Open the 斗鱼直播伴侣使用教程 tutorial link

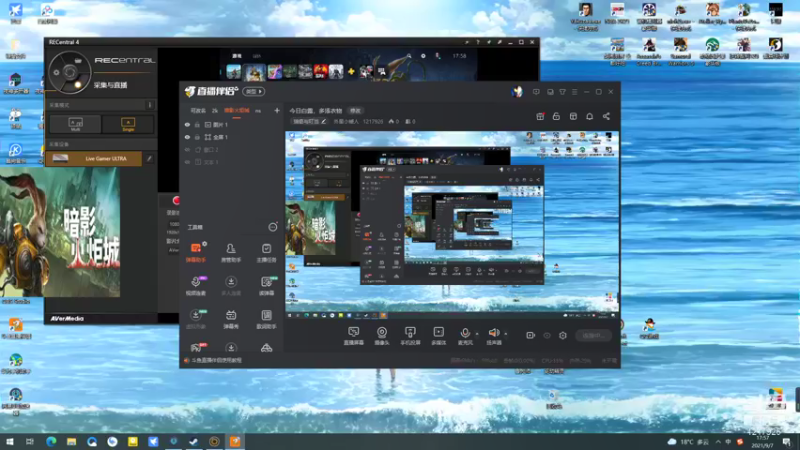pyautogui.click(x=217, y=360)
